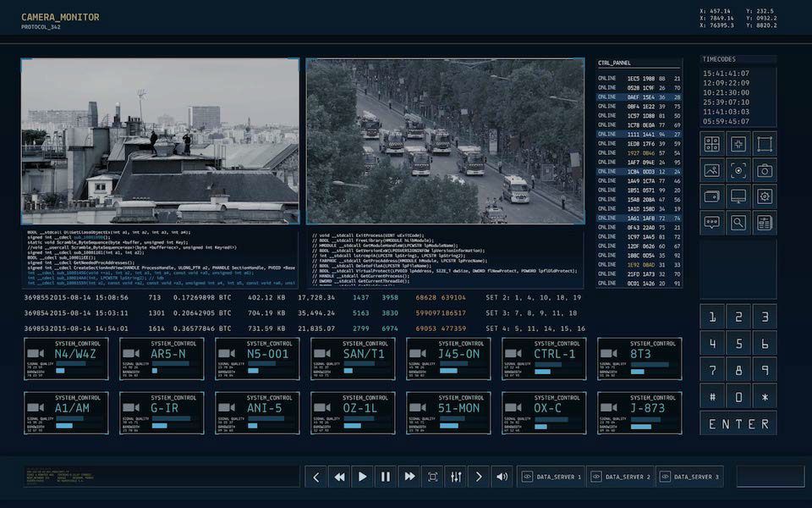The width and height of the screenshot is (812, 508).
Task: Go to previous with left chevron
Action: [316, 477]
